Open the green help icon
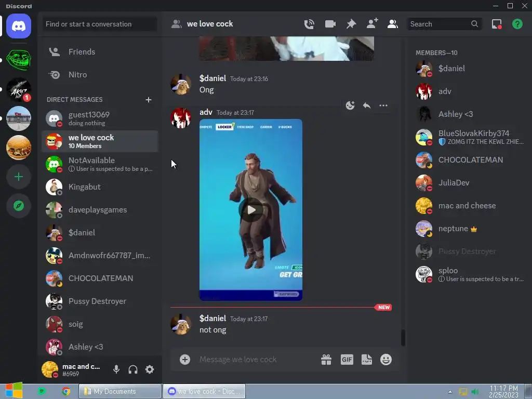 (x=517, y=24)
